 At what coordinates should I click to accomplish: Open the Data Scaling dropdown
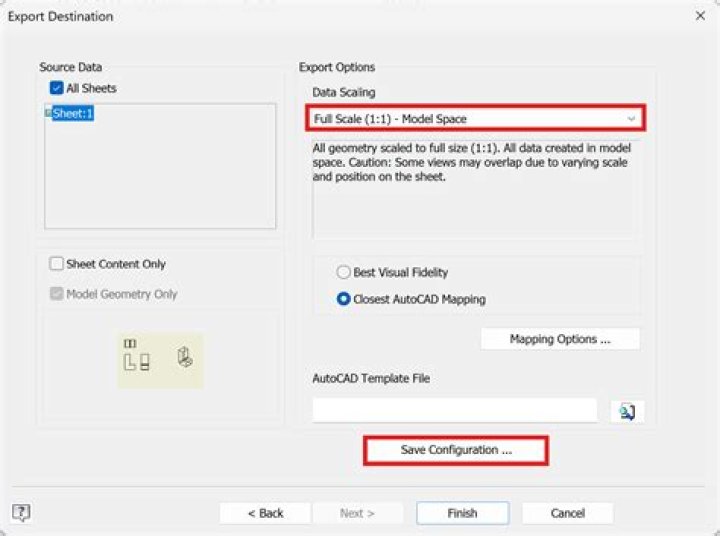475,118
